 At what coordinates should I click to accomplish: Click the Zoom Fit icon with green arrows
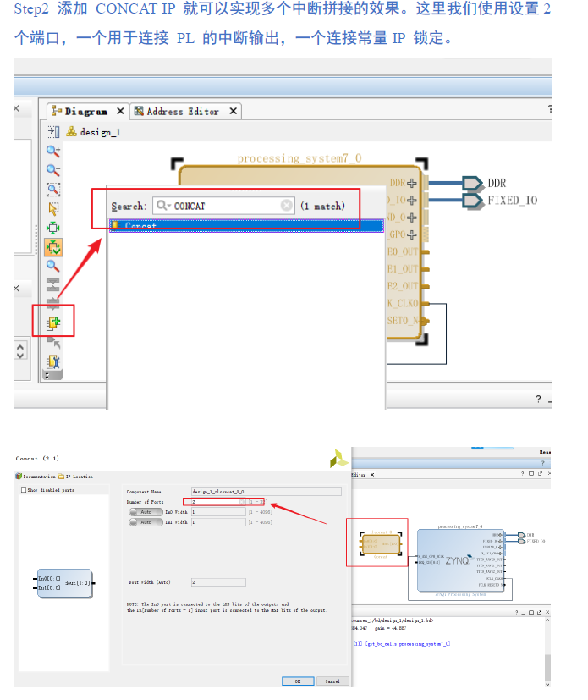(x=53, y=229)
